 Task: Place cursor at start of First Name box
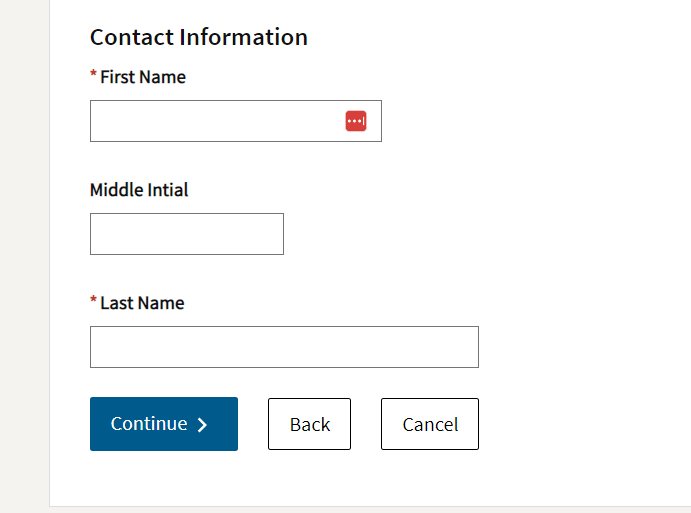(x=98, y=121)
